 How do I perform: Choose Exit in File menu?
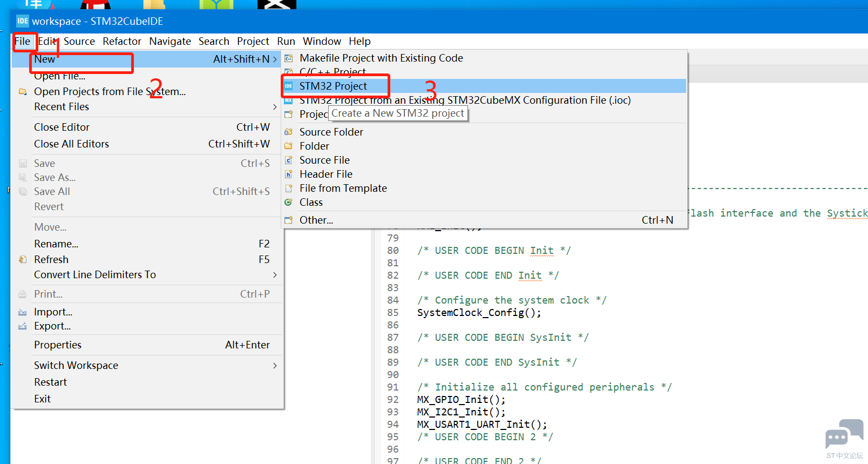(147, 399)
